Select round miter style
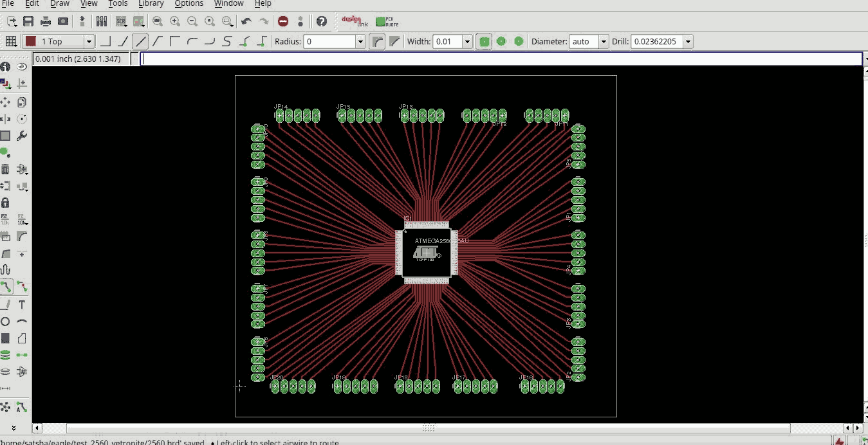The height and width of the screenshot is (445, 868). click(378, 42)
